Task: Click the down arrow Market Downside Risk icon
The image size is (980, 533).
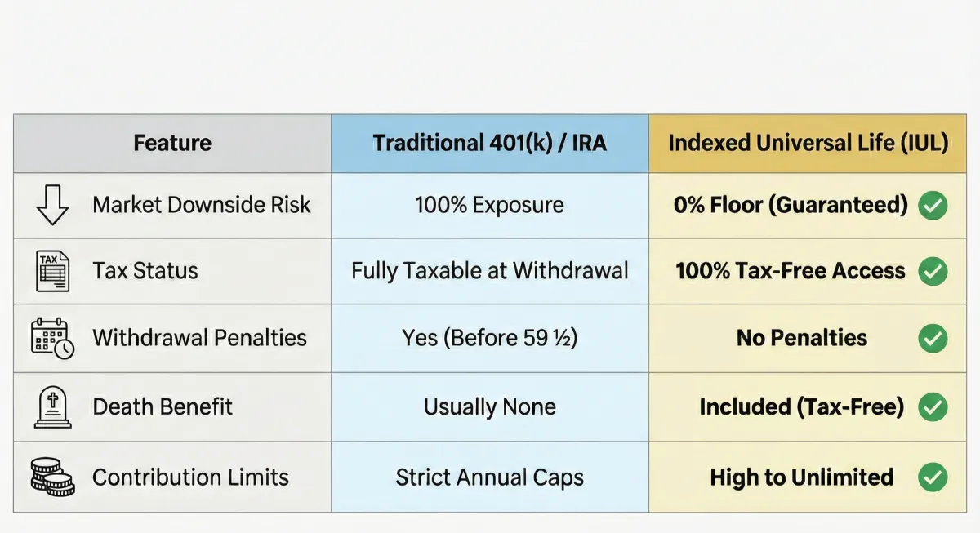Action: click(x=52, y=205)
